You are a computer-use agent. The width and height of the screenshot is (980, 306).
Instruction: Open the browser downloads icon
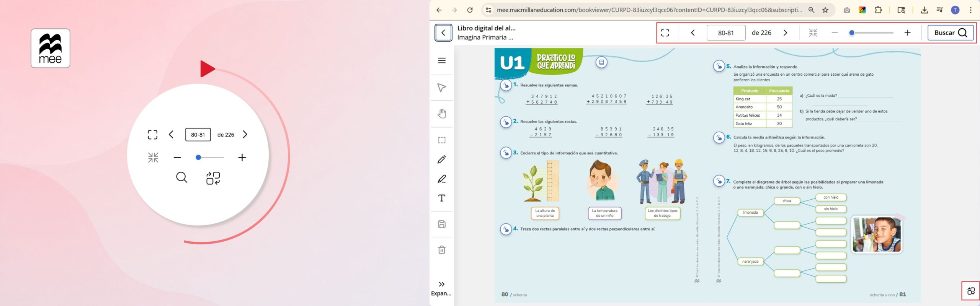[x=924, y=10]
